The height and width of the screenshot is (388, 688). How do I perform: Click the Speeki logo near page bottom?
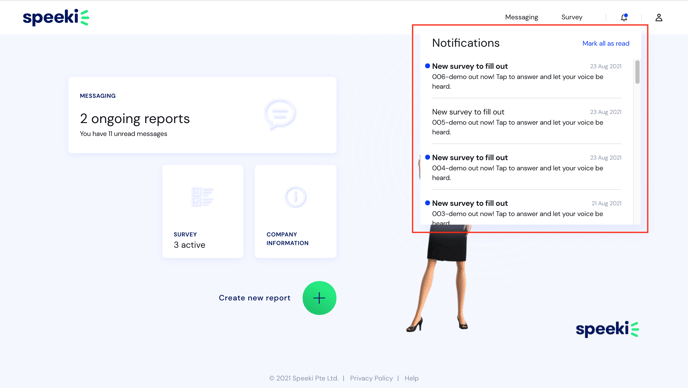tap(607, 329)
